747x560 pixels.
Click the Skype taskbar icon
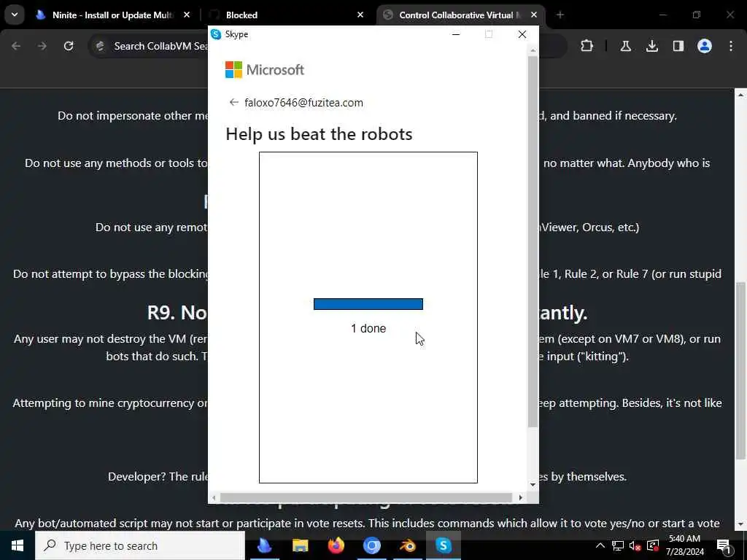point(443,545)
